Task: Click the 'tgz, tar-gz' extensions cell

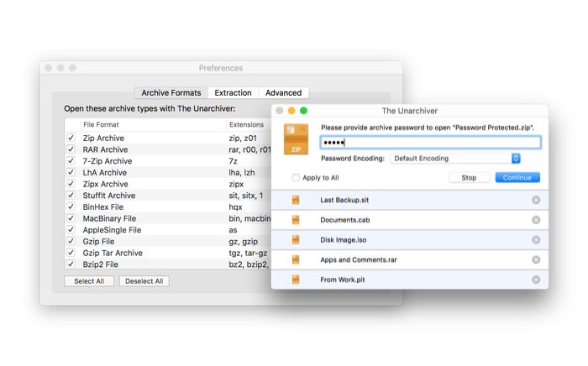Action: [x=248, y=253]
